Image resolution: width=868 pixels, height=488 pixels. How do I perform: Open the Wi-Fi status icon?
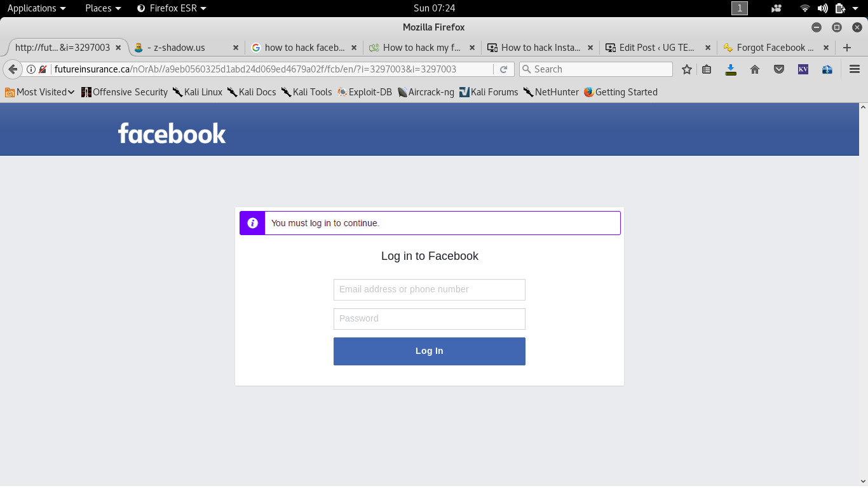(805, 8)
